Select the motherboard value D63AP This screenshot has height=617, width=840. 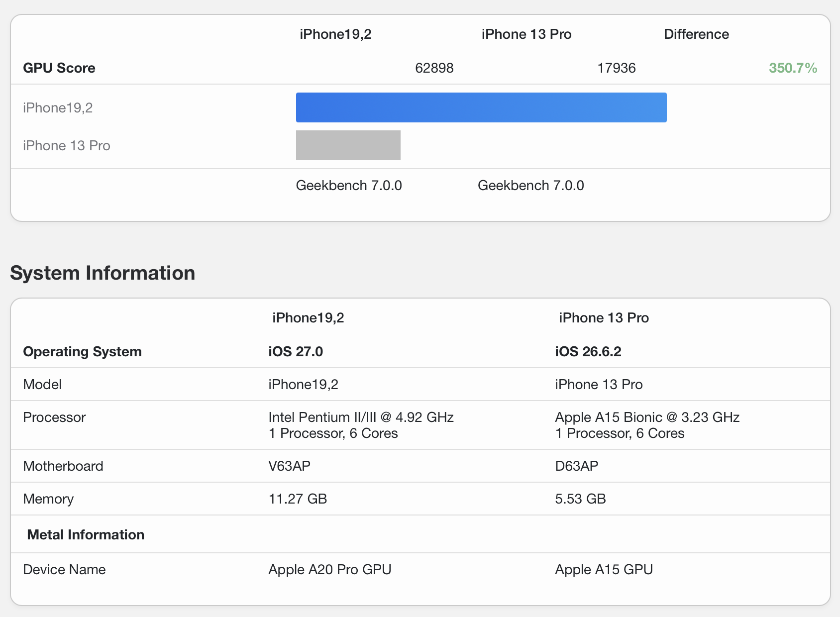pyautogui.click(x=577, y=466)
